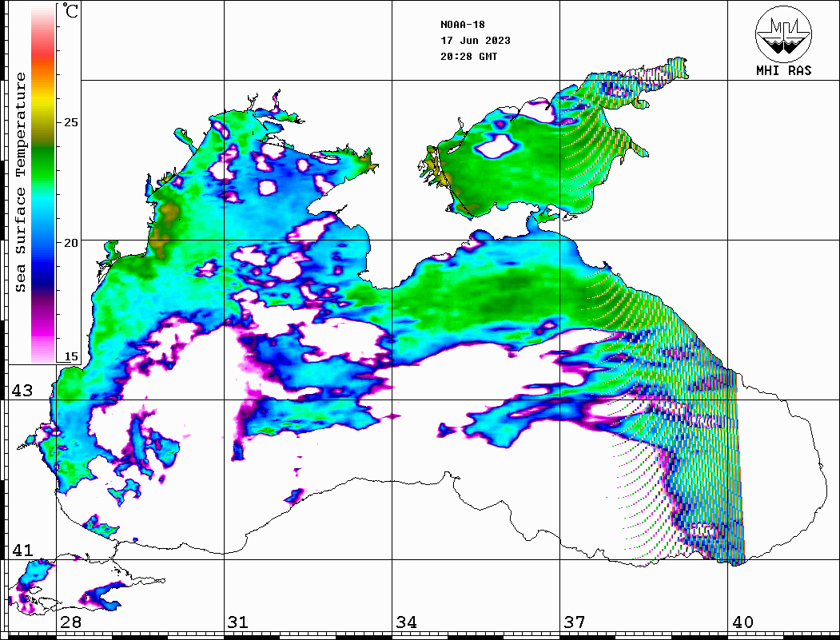The height and width of the screenshot is (640, 840).
Task: Click the '25' value on the color scale
Action: click(x=70, y=122)
